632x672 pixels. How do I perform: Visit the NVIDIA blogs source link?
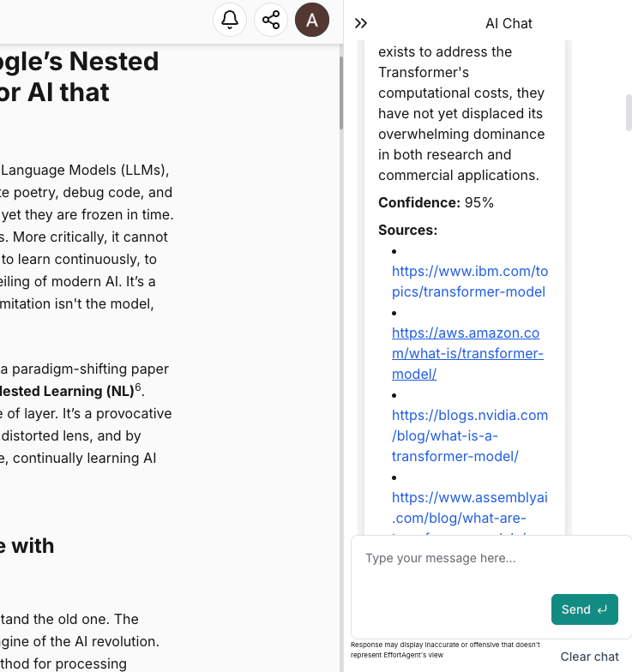click(x=469, y=435)
